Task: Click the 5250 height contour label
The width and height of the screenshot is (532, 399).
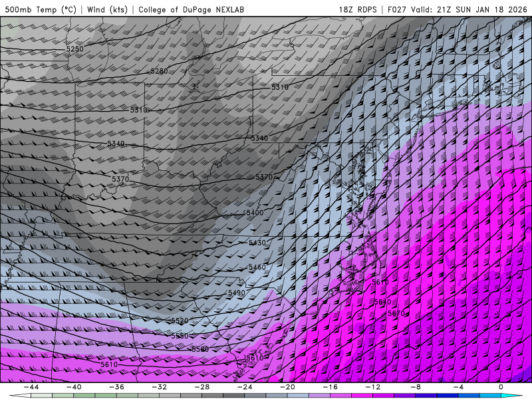Action: [x=74, y=49]
